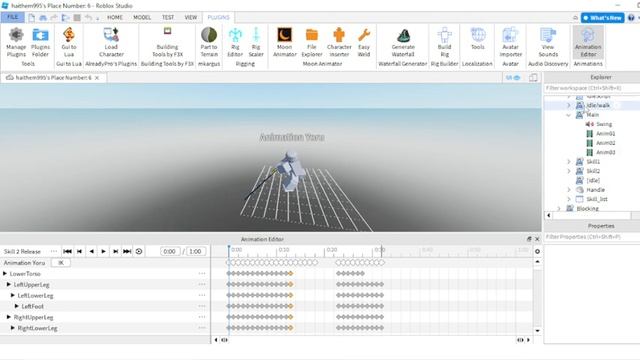This screenshot has height=360, width=640.
Task: Click the What's New button
Action: point(602,18)
